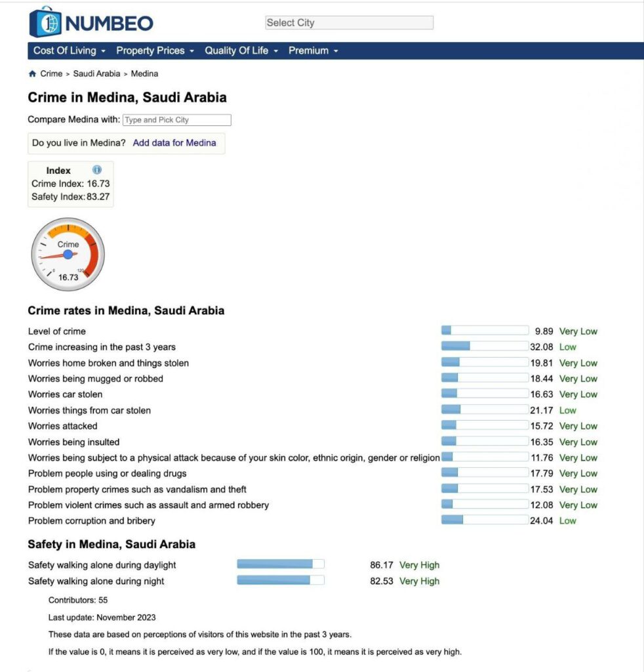Image resolution: width=644 pixels, height=672 pixels.
Task: Click Problem property crimes such as vandalism
Action: [137, 490]
